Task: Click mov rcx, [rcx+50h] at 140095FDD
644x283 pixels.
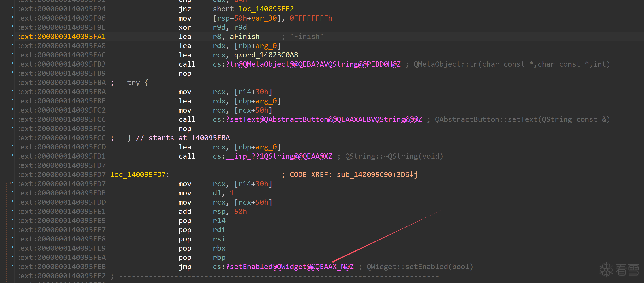Action: click(226, 203)
